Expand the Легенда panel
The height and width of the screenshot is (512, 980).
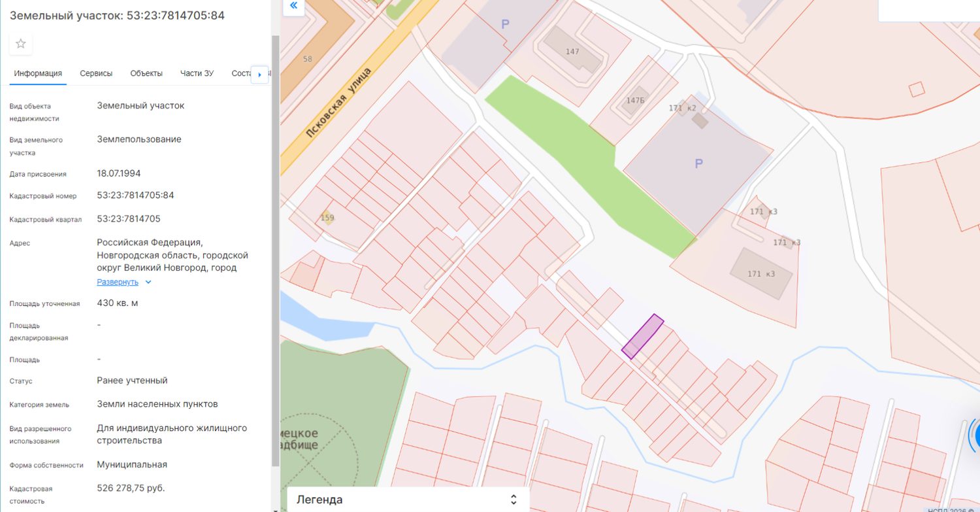click(514, 500)
